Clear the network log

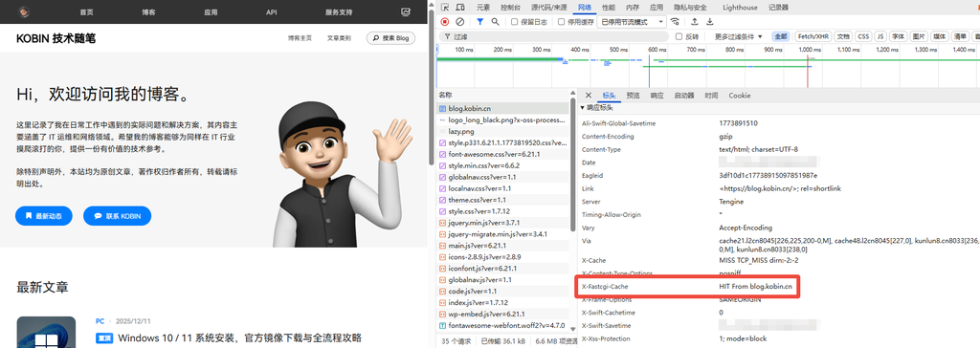[x=460, y=21]
